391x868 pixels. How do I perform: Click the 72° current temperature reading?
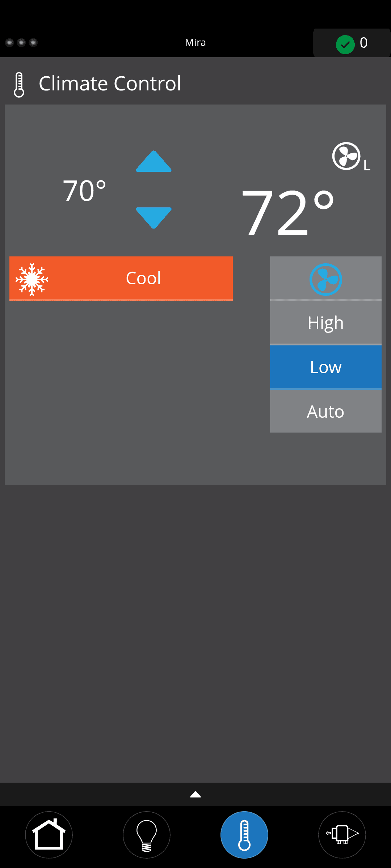click(288, 213)
